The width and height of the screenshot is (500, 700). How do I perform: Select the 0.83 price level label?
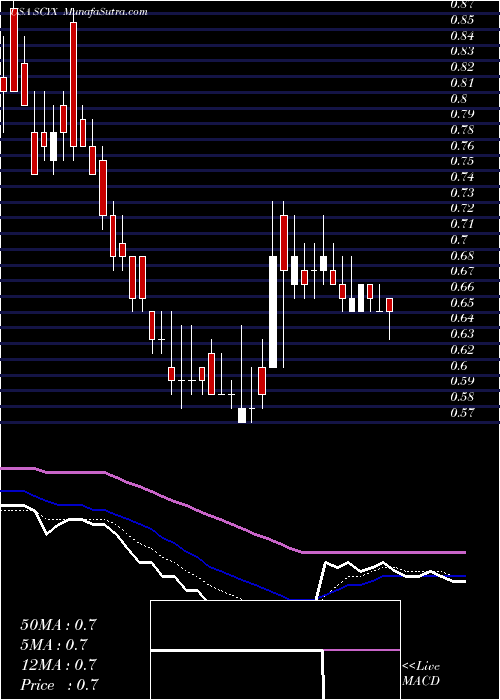[461, 51]
